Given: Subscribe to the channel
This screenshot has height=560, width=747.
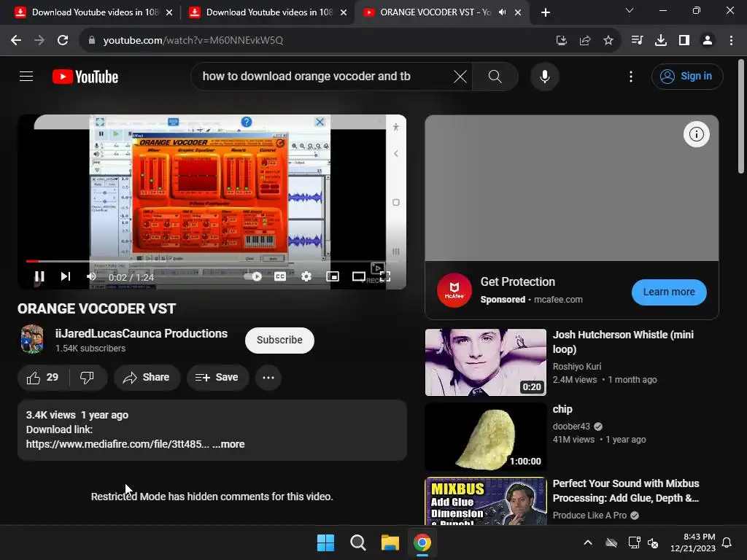Looking at the screenshot, I should point(279,340).
